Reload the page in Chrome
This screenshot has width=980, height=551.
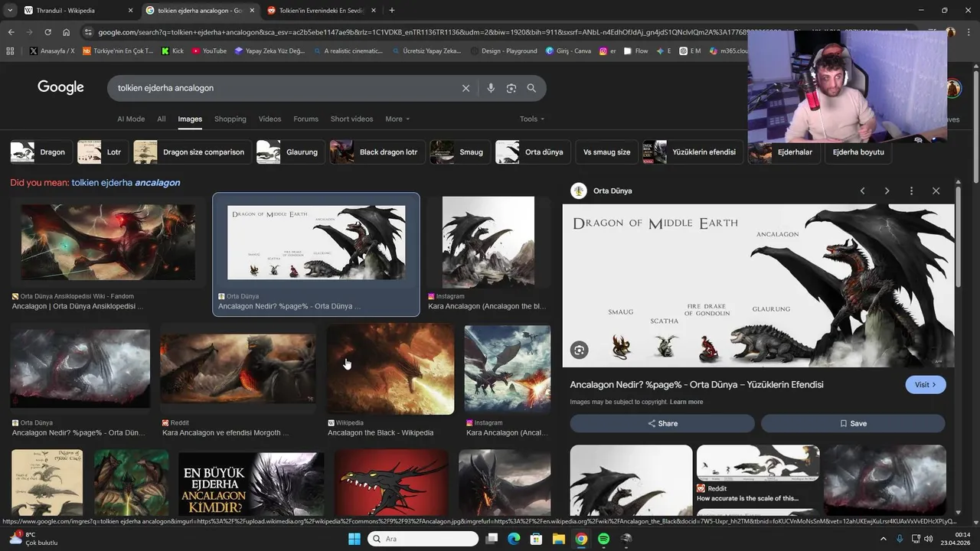(x=47, y=32)
